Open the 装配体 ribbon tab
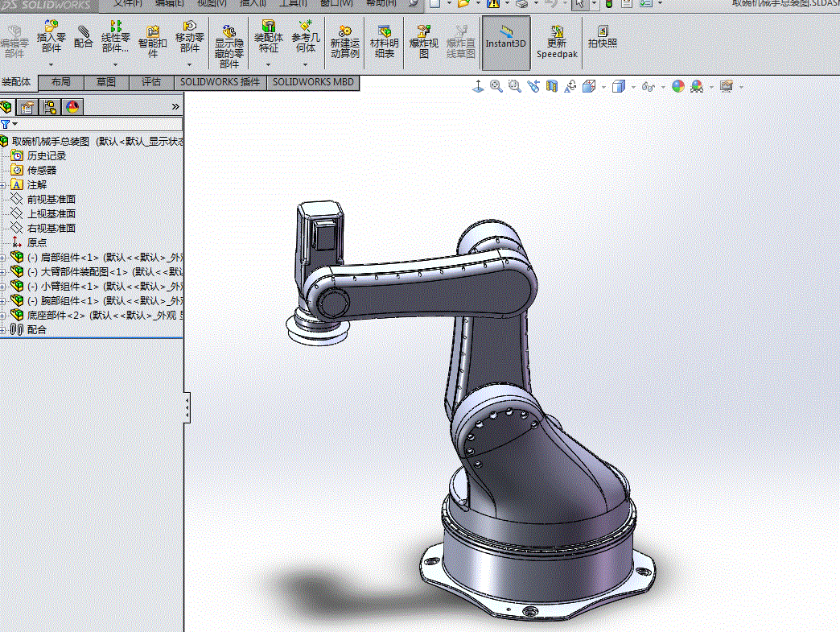 pos(19,82)
